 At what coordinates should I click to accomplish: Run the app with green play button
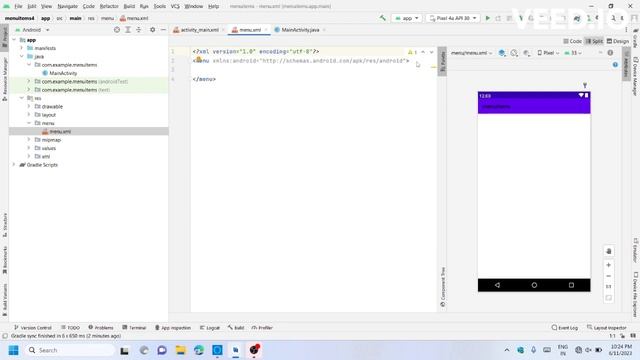pos(487,18)
